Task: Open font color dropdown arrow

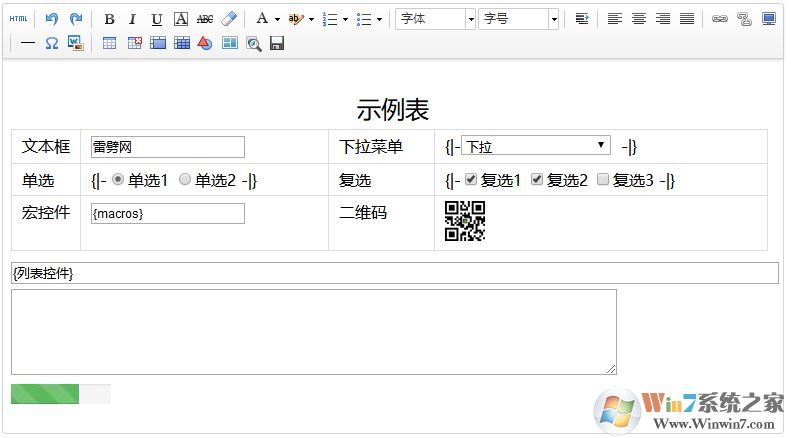Action: [x=277, y=19]
